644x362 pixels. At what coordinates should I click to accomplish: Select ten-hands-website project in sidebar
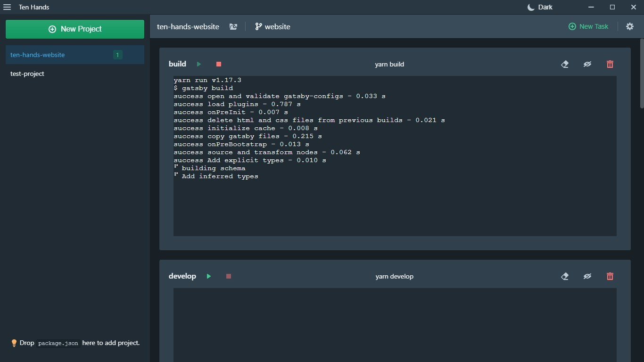[75, 55]
